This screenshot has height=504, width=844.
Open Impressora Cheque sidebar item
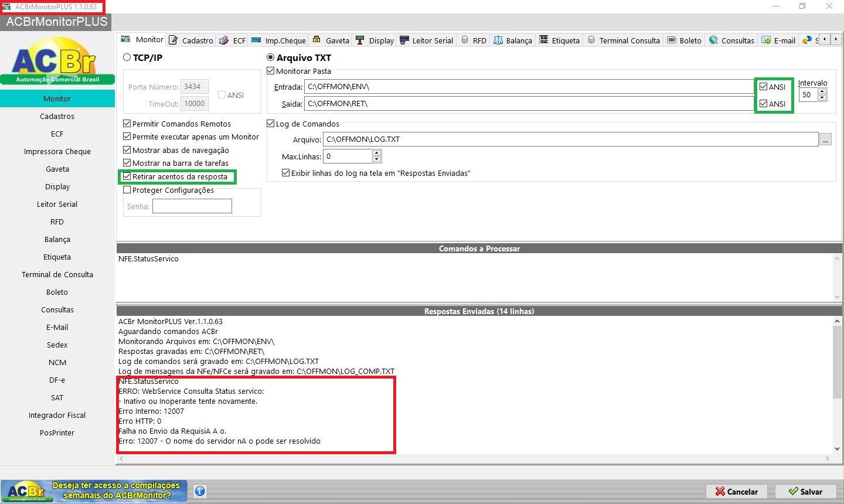click(x=57, y=151)
